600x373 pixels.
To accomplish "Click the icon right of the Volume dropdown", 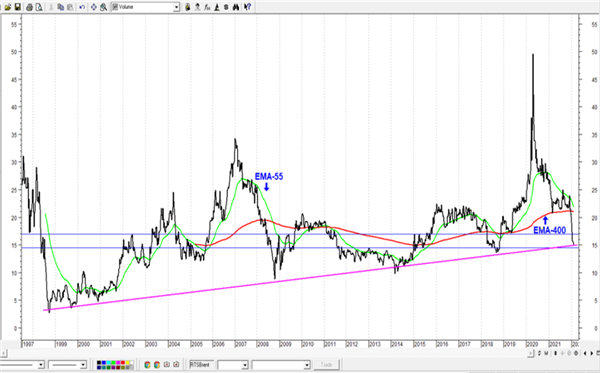I will pyautogui.click(x=188, y=7).
